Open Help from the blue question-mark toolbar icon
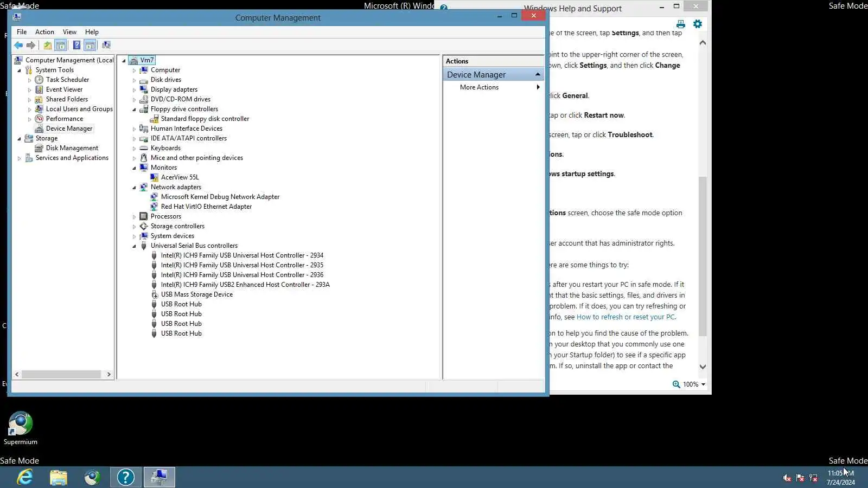This screenshot has height=488, width=868. click(77, 45)
